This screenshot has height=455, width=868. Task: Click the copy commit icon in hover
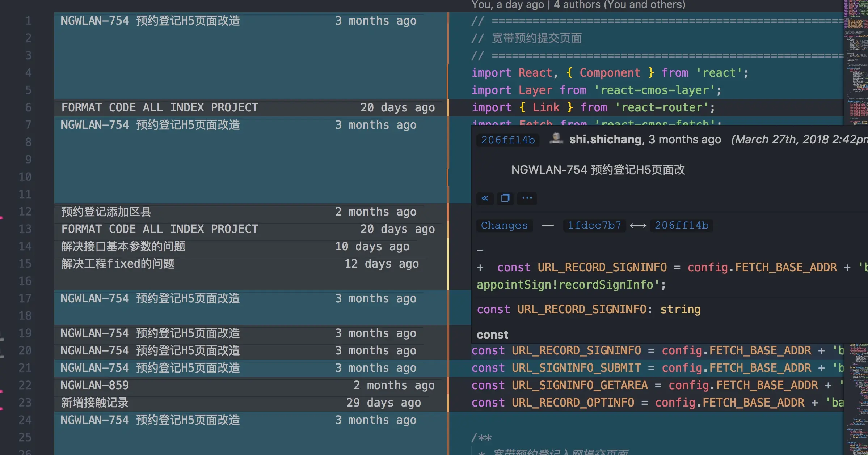(505, 198)
